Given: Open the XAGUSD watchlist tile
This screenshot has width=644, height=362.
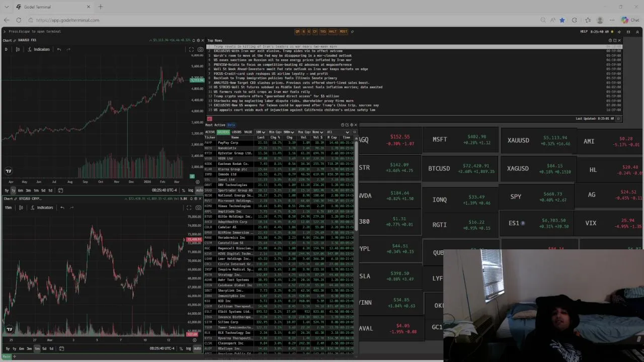Looking at the screenshot, I should click(539, 168).
